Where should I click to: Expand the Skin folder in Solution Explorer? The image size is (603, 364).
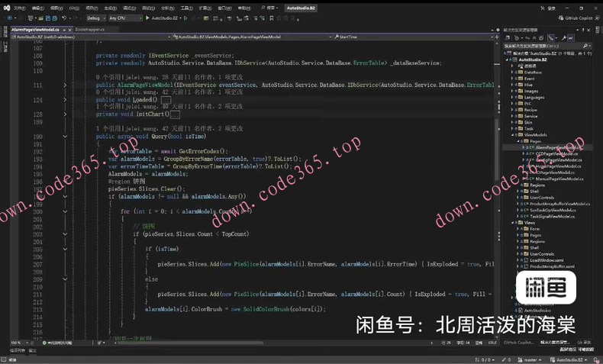coord(513,122)
